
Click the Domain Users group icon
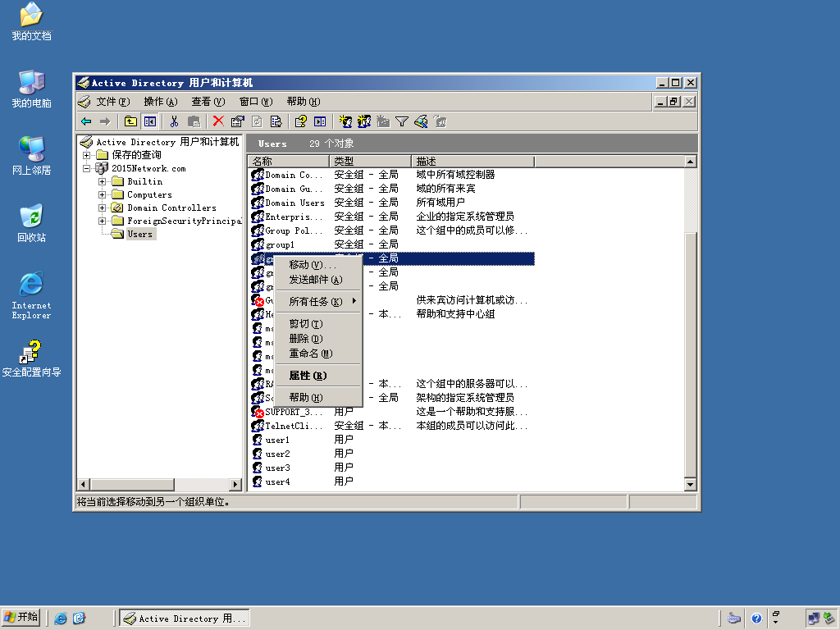pos(258,203)
